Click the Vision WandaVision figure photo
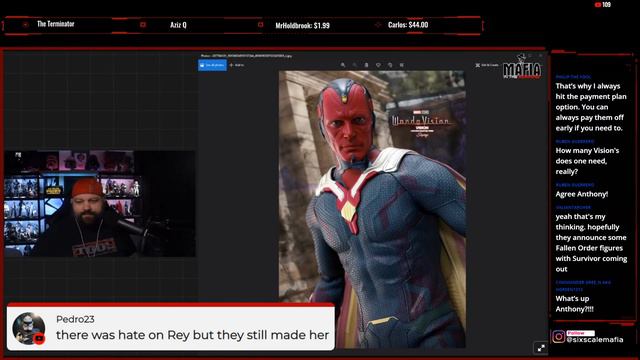The width and height of the screenshot is (640, 360). click(372, 209)
